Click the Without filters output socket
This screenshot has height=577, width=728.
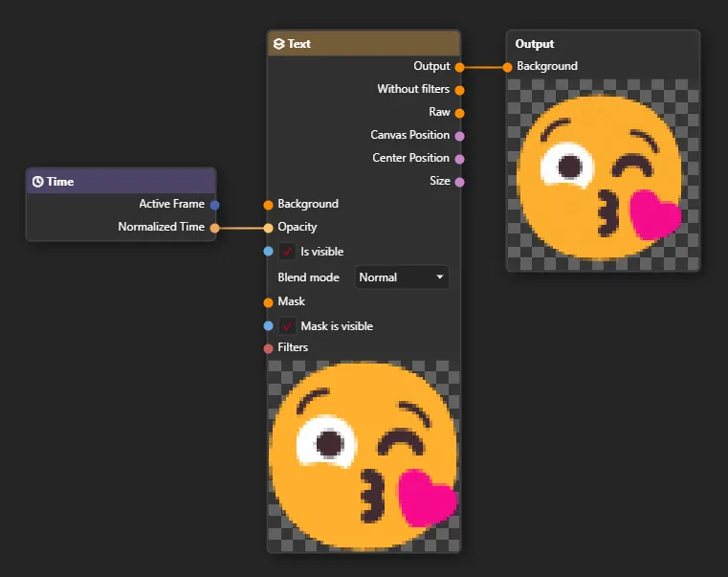coord(459,90)
